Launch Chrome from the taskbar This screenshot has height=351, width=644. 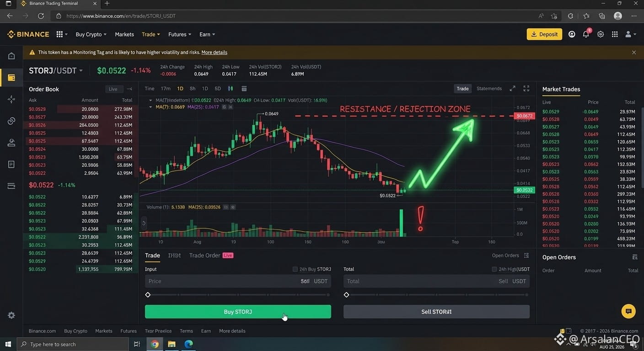tap(155, 344)
